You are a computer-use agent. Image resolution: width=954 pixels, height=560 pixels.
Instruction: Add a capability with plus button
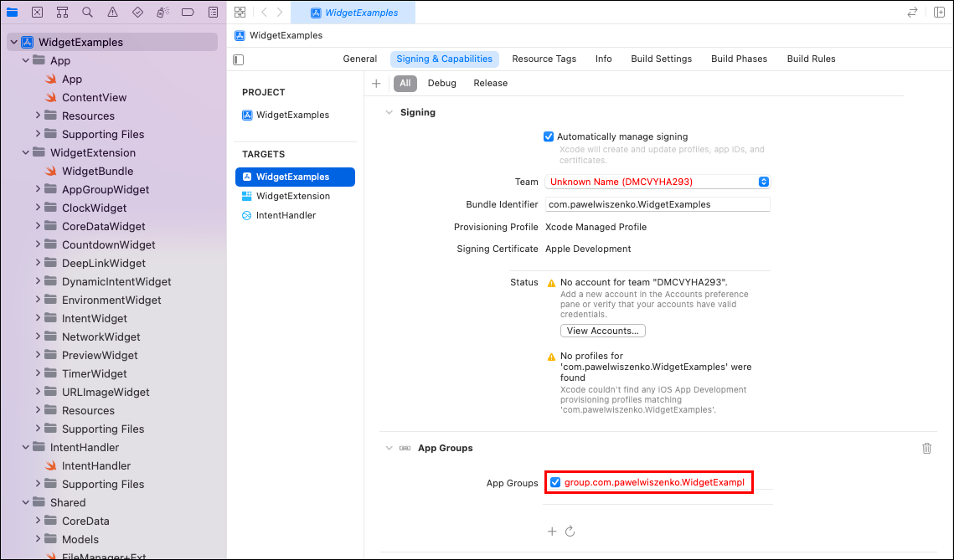pos(376,84)
